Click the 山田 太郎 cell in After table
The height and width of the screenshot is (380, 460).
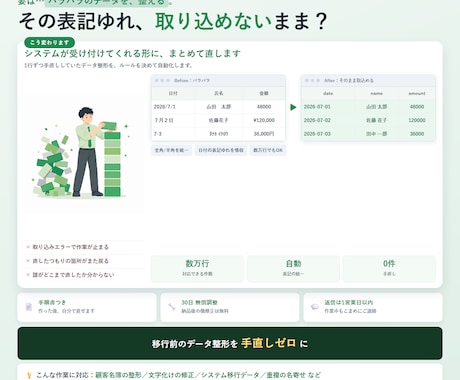click(x=377, y=107)
